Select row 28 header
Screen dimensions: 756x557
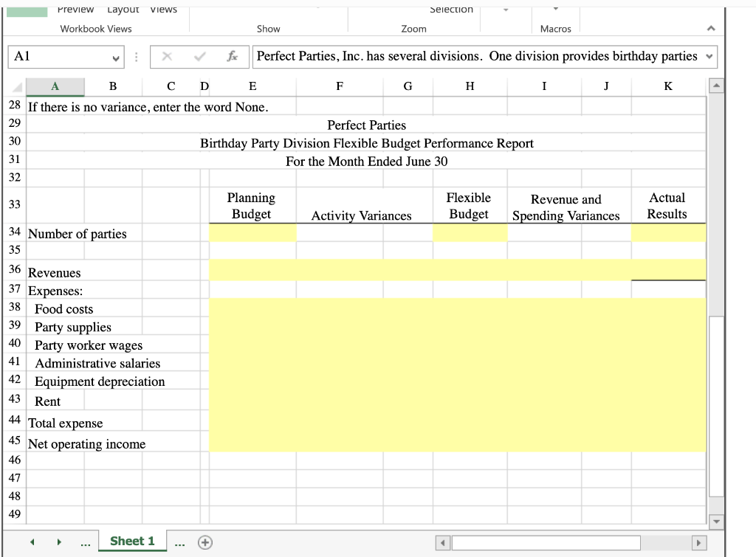click(x=15, y=105)
